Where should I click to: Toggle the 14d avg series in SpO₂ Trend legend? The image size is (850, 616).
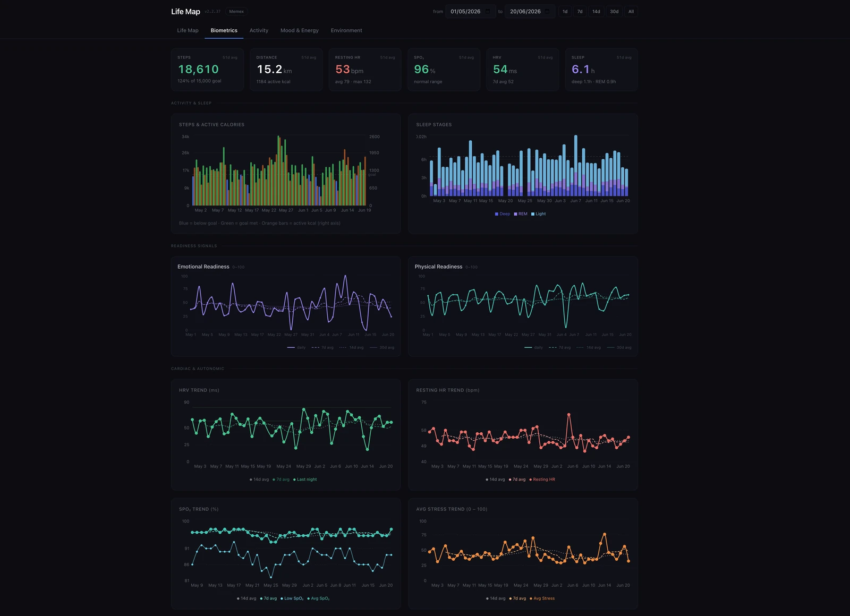click(246, 598)
